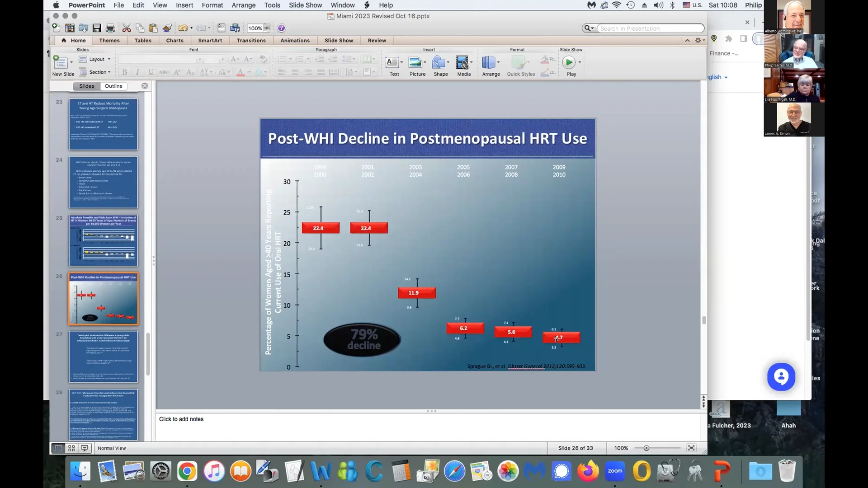Select the Animations ribbon tab

point(295,41)
